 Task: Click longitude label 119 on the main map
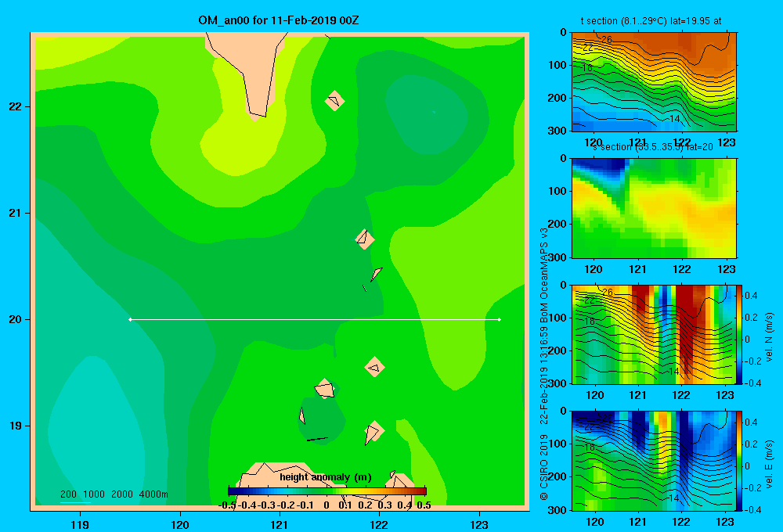80,524
